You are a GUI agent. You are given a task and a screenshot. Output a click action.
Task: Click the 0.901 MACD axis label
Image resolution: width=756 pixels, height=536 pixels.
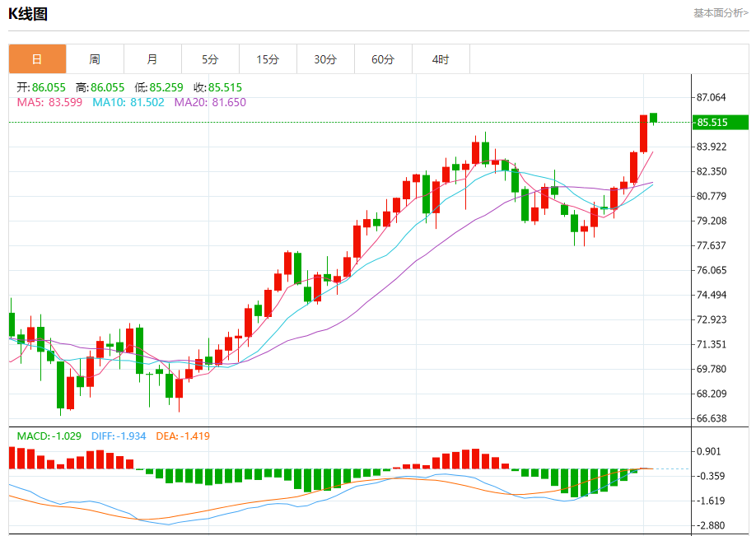point(709,452)
